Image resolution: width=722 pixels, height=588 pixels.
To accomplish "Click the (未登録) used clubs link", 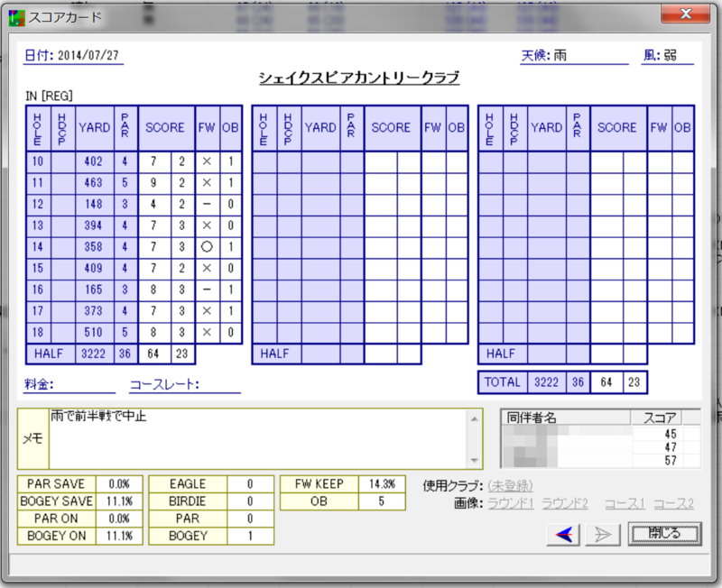I will pos(510,486).
